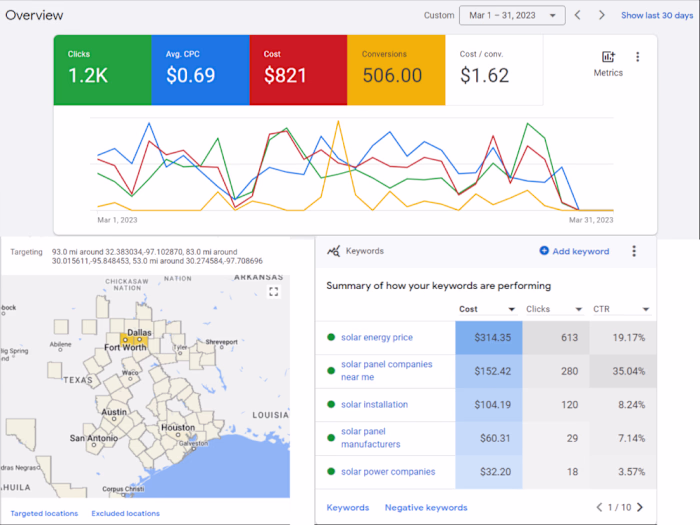
Task: Go to next date range arrow
Action: pyautogui.click(x=602, y=15)
